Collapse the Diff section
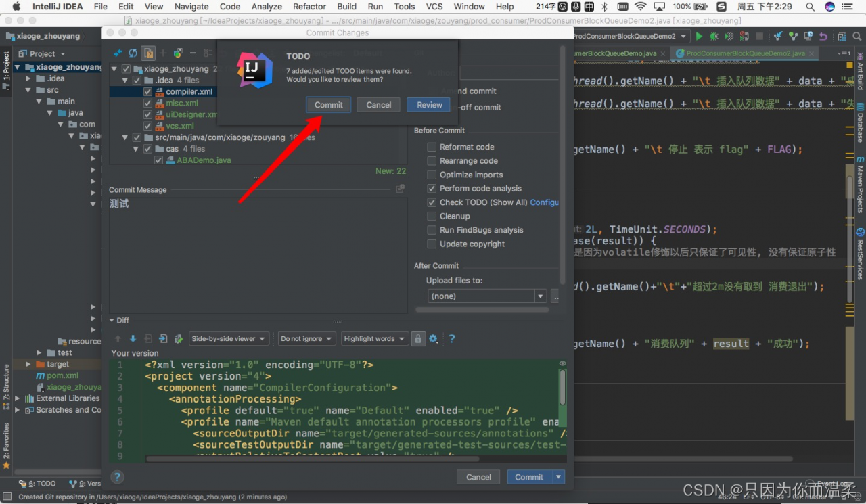The width and height of the screenshot is (866, 504). 112,321
